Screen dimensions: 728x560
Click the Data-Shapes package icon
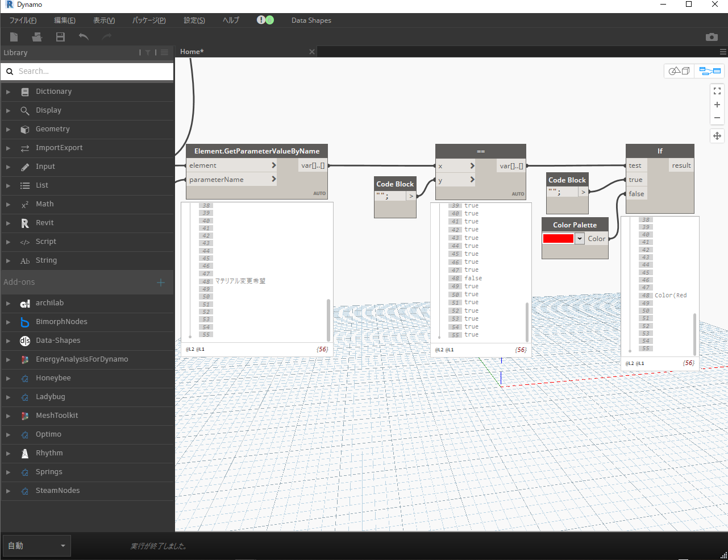25,341
